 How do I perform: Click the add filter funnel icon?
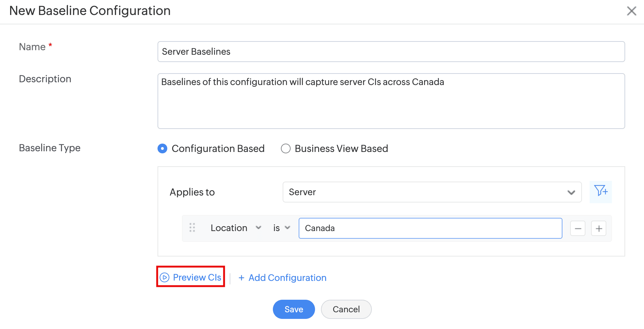(x=601, y=191)
